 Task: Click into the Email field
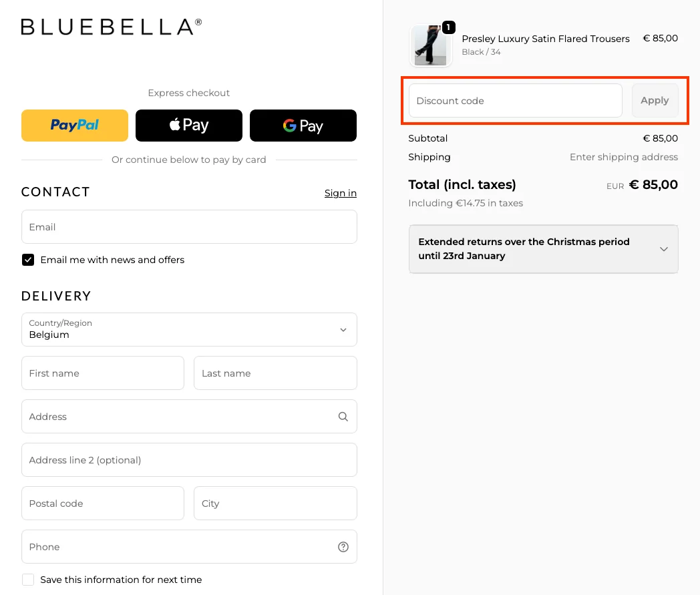[189, 227]
